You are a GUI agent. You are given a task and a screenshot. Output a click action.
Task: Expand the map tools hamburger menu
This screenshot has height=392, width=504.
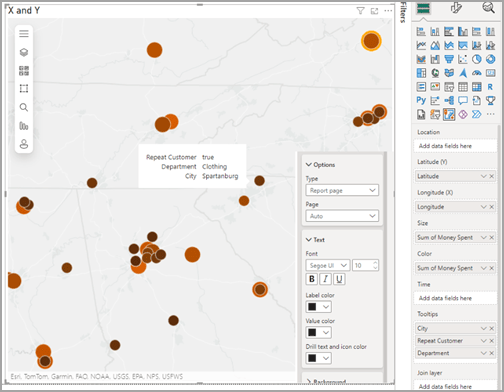click(x=24, y=34)
